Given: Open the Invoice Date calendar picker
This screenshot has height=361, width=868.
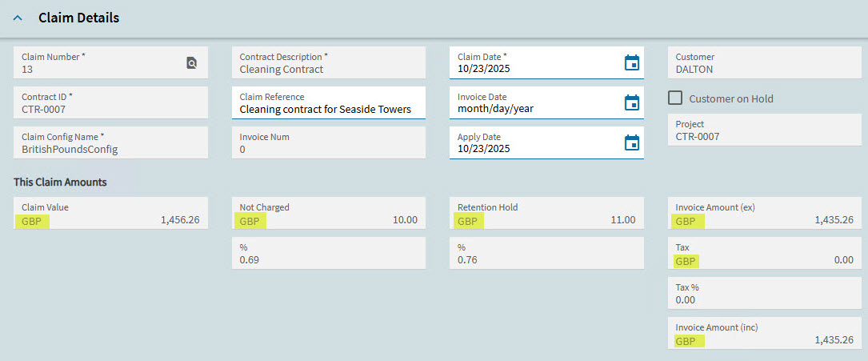Looking at the screenshot, I should (x=632, y=102).
